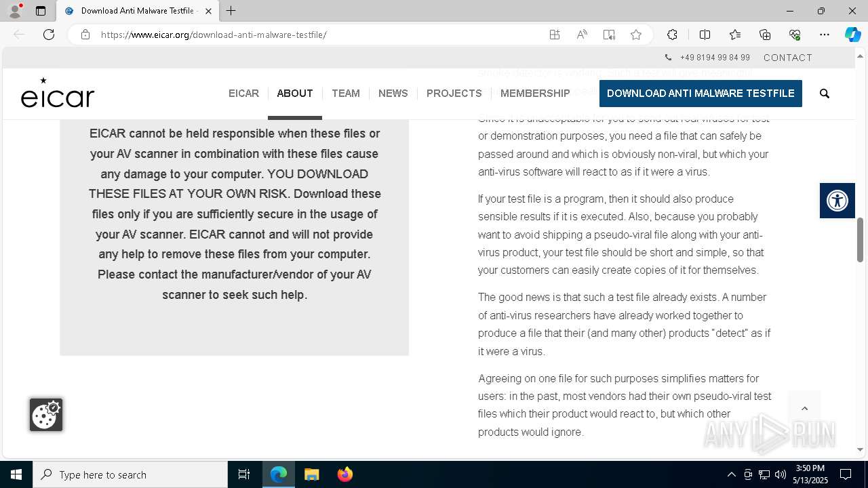Open the notification center icon
The height and width of the screenshot is (488, 868).
coord(846,474)
